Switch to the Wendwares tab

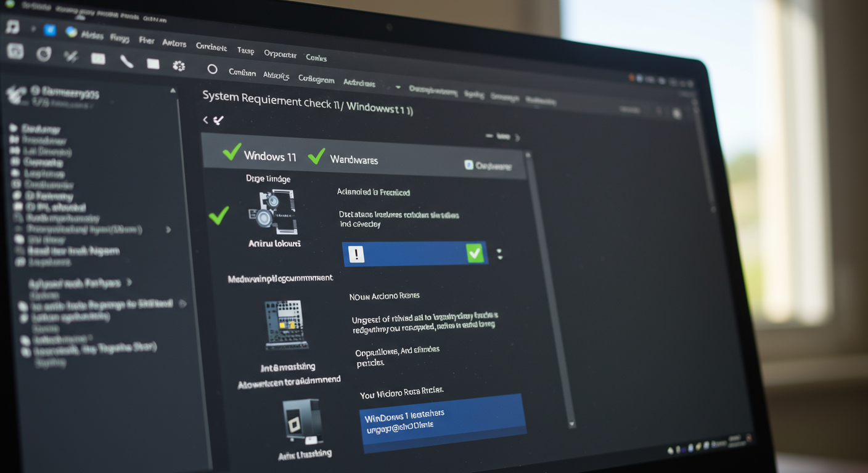[354, 160]
